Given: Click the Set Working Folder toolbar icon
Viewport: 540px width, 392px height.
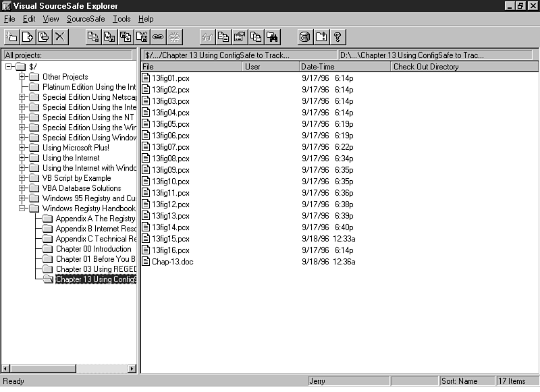Looking at the screenshot, I should click(321, 37).
